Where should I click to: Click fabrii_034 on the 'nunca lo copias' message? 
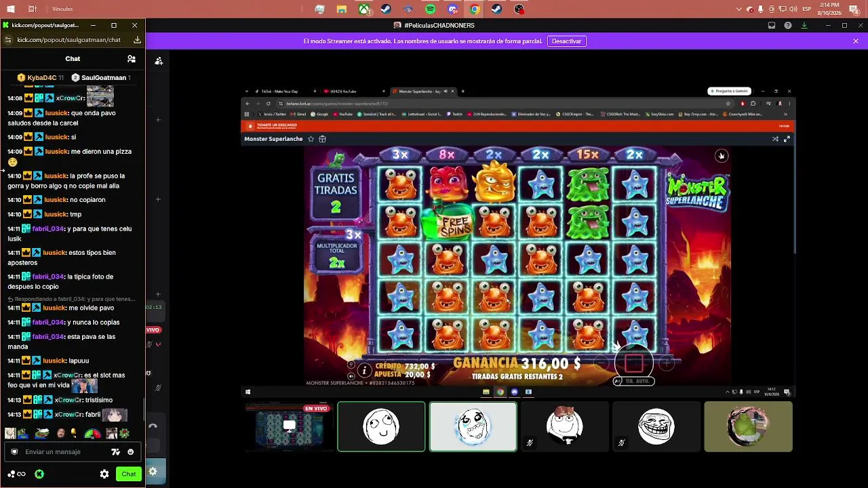(x=48, y=323)
